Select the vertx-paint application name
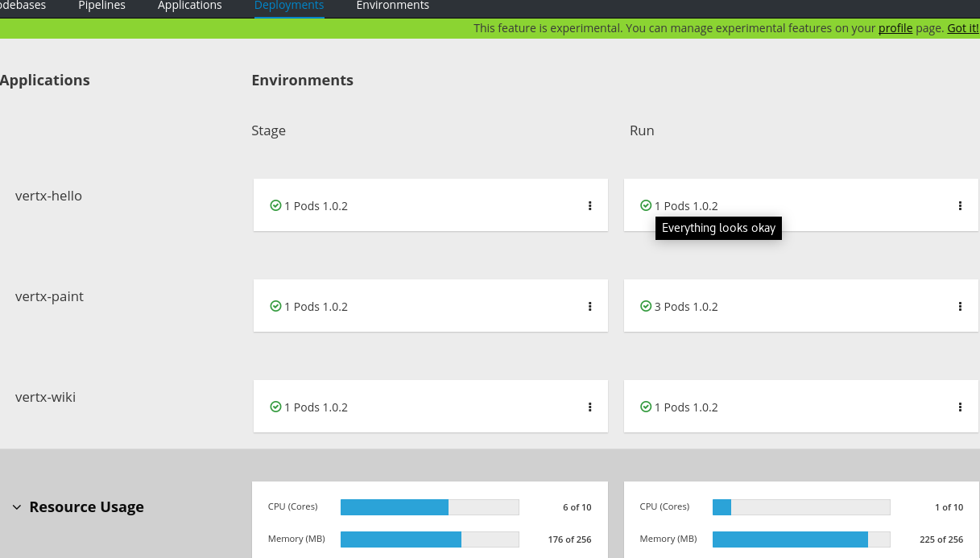Viewport: 980px width, 558px height. pos(48,296)
